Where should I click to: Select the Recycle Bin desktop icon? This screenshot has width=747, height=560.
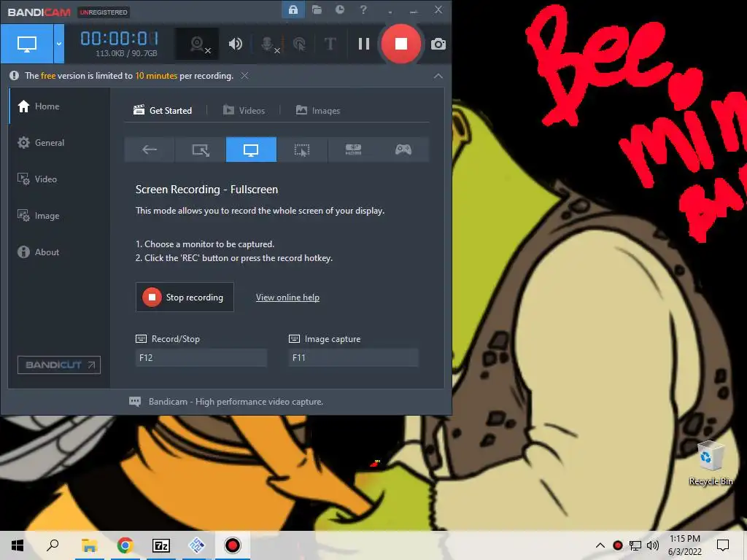711,463
